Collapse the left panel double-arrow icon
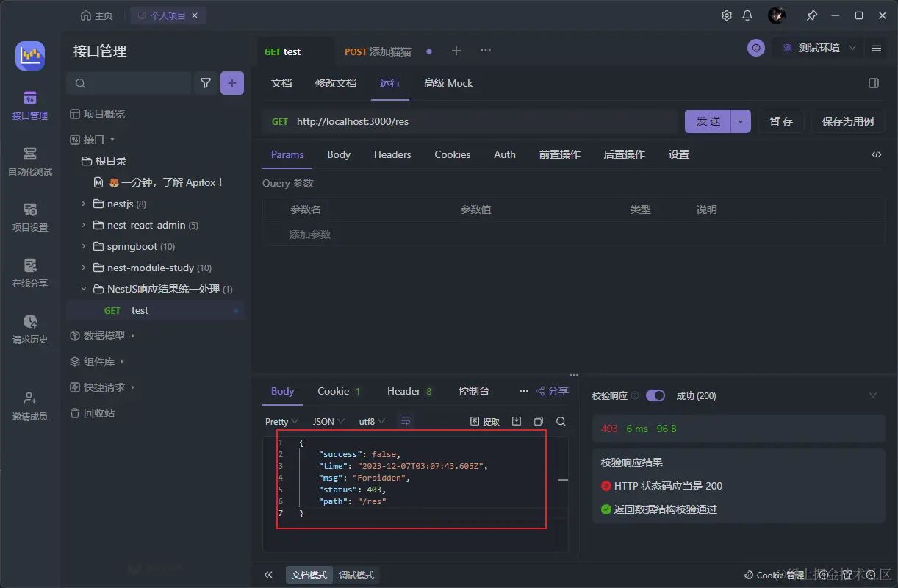 click(268, 575)
